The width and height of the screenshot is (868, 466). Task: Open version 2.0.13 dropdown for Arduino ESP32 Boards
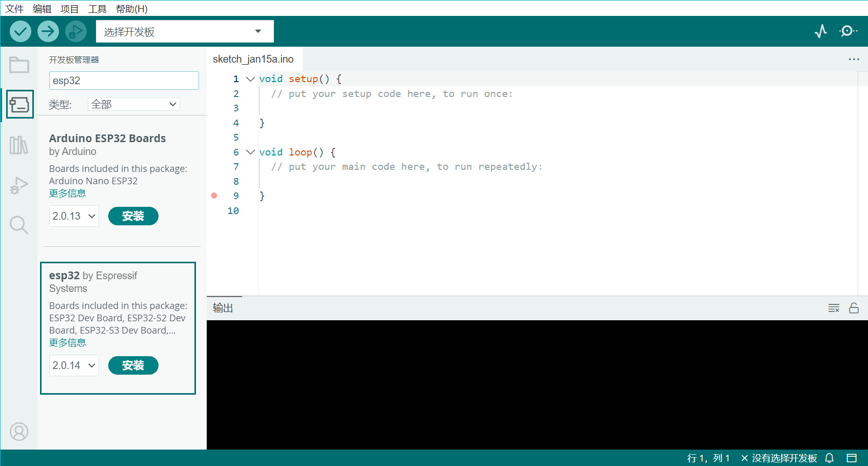[x=74, y=216]
